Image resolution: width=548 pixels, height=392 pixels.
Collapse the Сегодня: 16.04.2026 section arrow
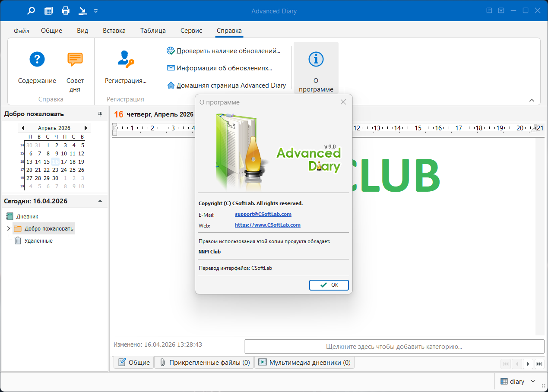100,201
